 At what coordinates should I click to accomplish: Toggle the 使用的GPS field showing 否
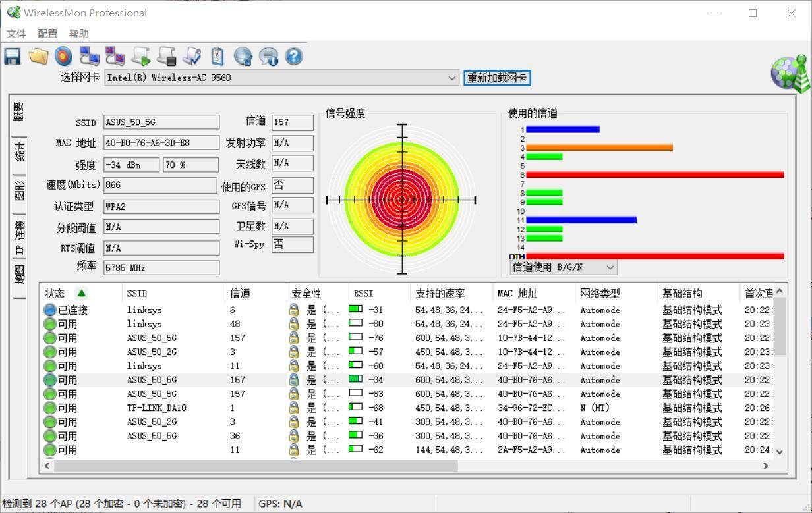tap(292, 185)
